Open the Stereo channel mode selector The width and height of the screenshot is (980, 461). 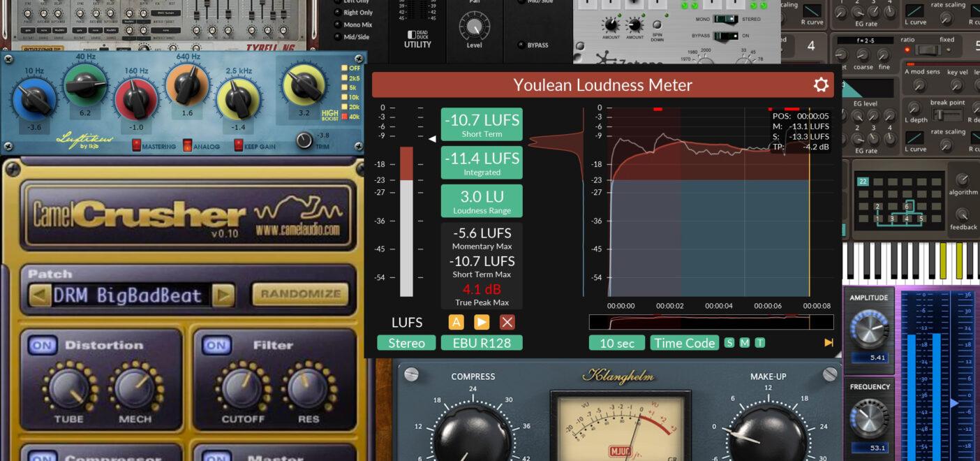(x=407, y=342)
